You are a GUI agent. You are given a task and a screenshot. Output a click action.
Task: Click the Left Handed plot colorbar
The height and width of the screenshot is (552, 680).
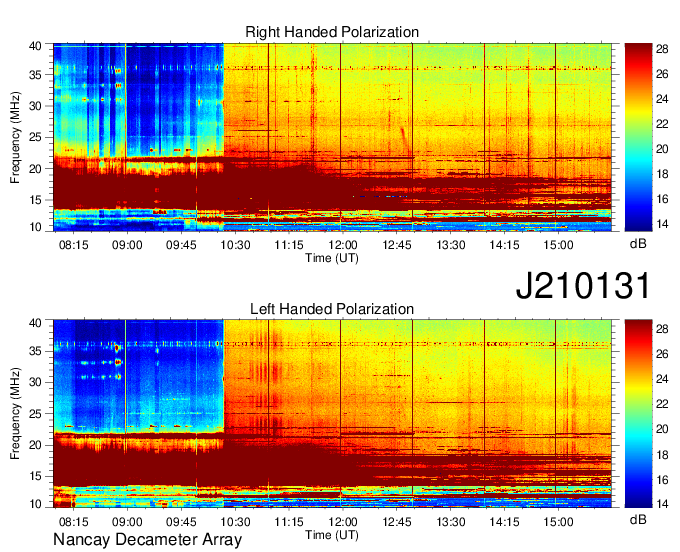pyautogui.click(x=638, y=414)
